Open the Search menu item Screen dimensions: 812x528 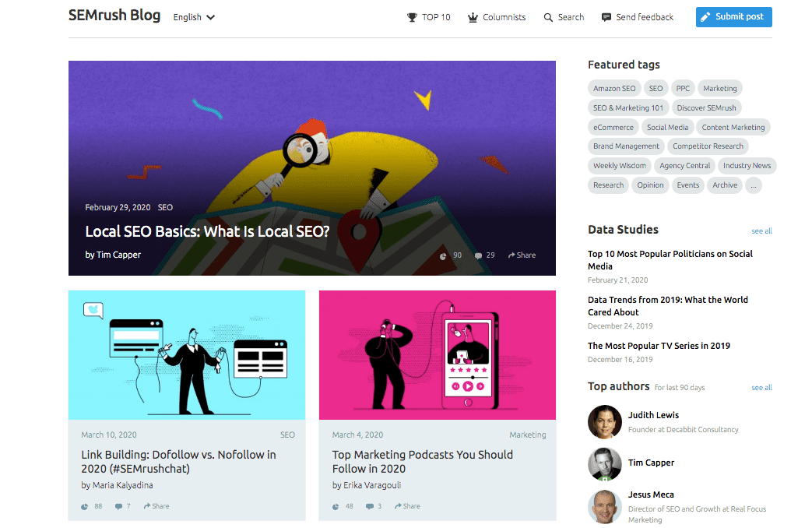point(564,17)
